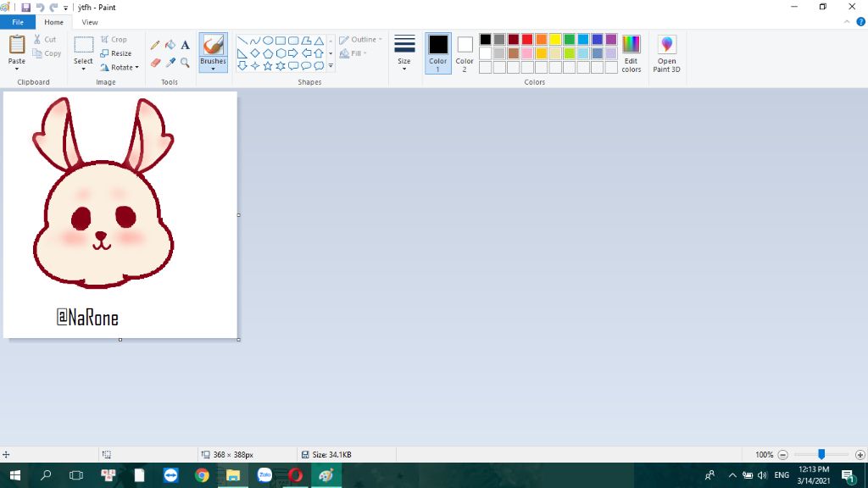Open File Explorer from the taskbar

coord(233,475)
